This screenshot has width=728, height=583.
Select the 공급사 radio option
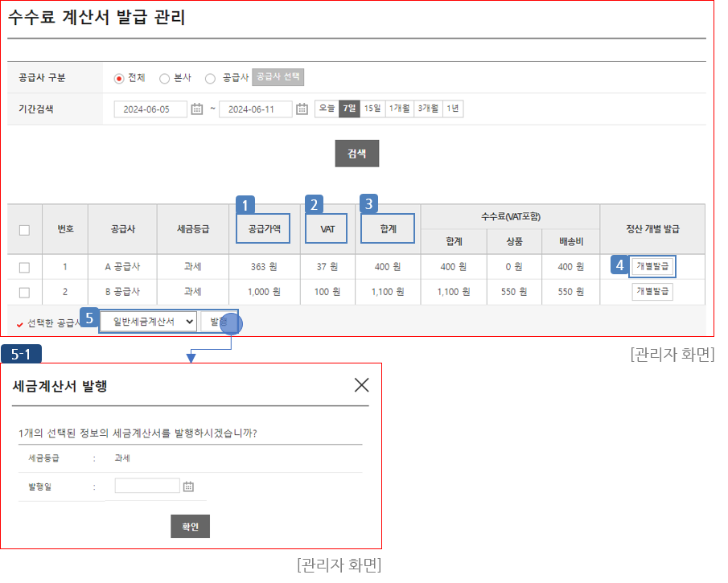(x=210, y=79)
